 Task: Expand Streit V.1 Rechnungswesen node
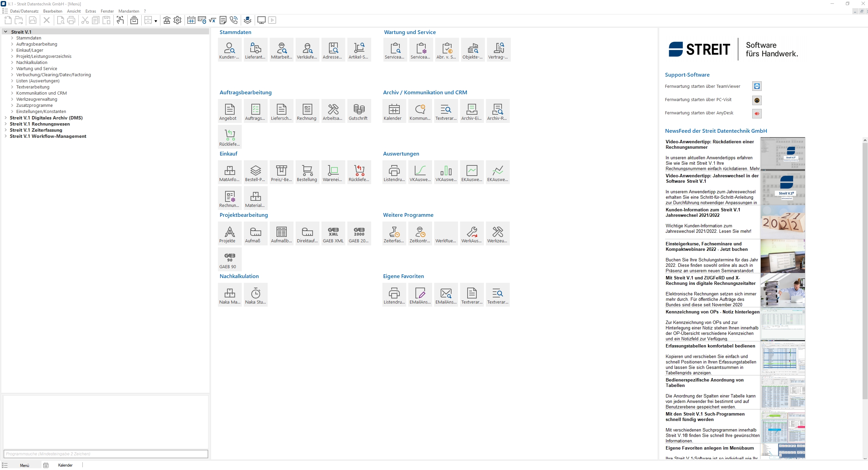point(6,124)
